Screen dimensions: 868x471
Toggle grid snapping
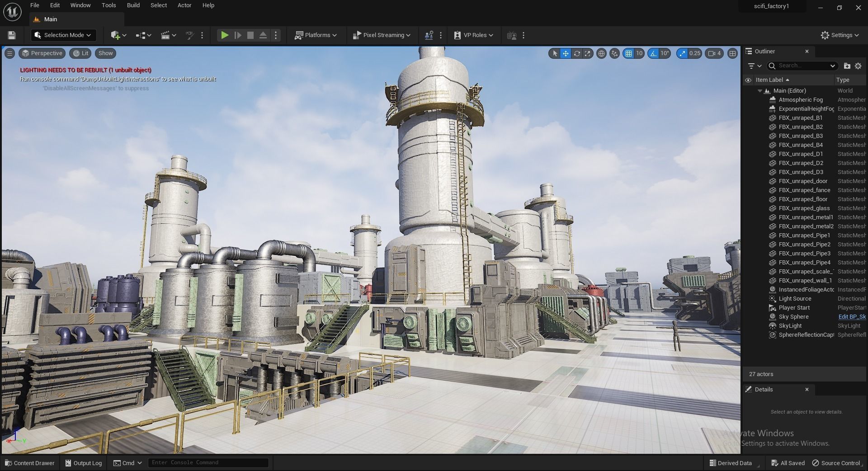[628, 53]
